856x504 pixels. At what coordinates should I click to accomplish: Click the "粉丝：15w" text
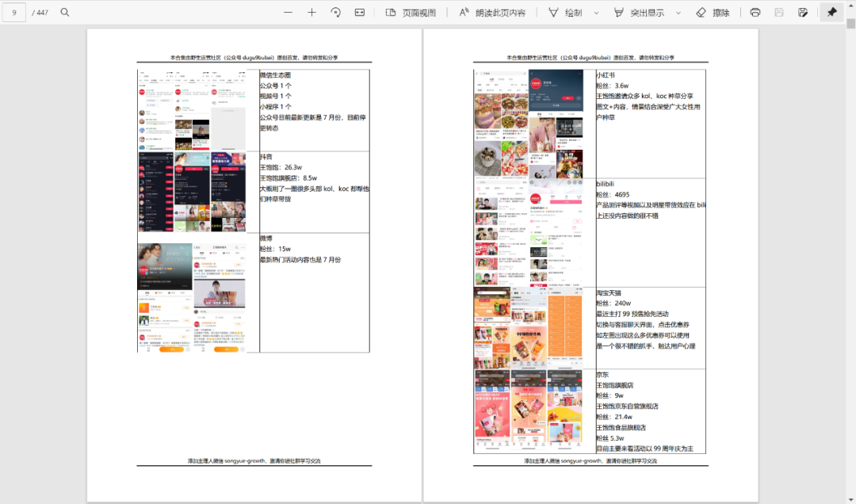pos(275,249)
